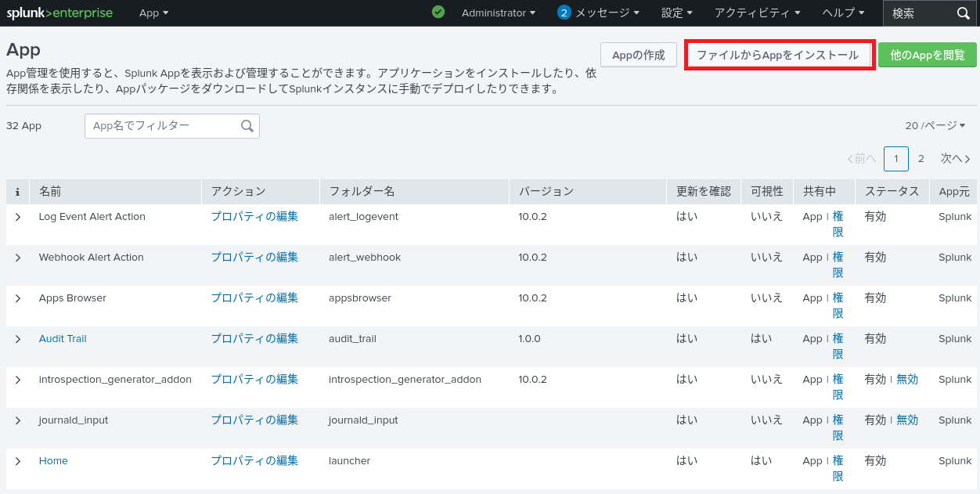Expand the Home app row

click(18, 461)
